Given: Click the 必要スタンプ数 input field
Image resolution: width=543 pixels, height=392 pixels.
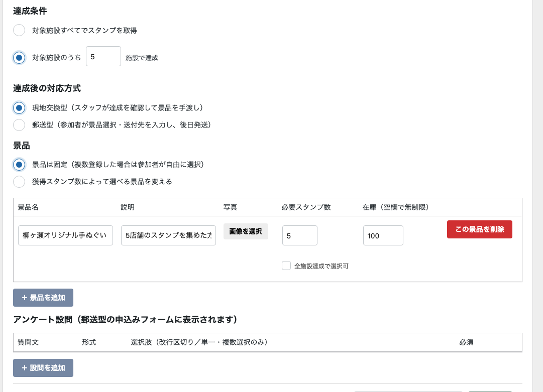Looking at the screenshot, I should 299,235.
